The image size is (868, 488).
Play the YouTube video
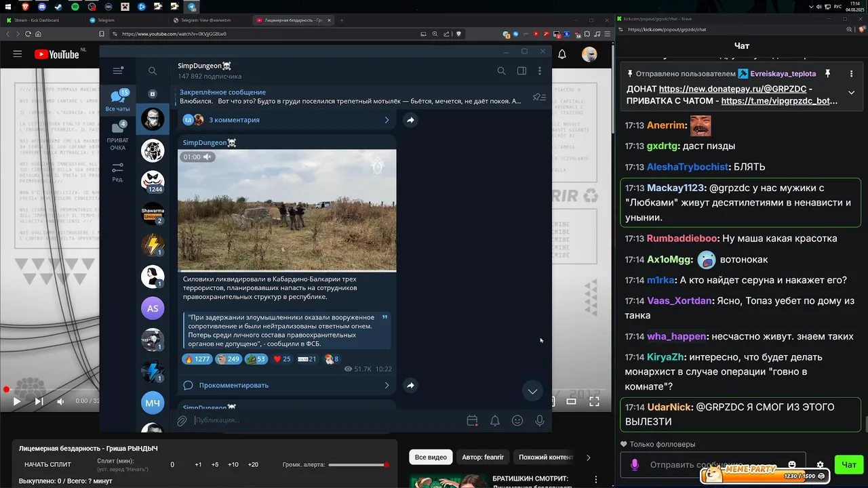[x=17, y=401]
